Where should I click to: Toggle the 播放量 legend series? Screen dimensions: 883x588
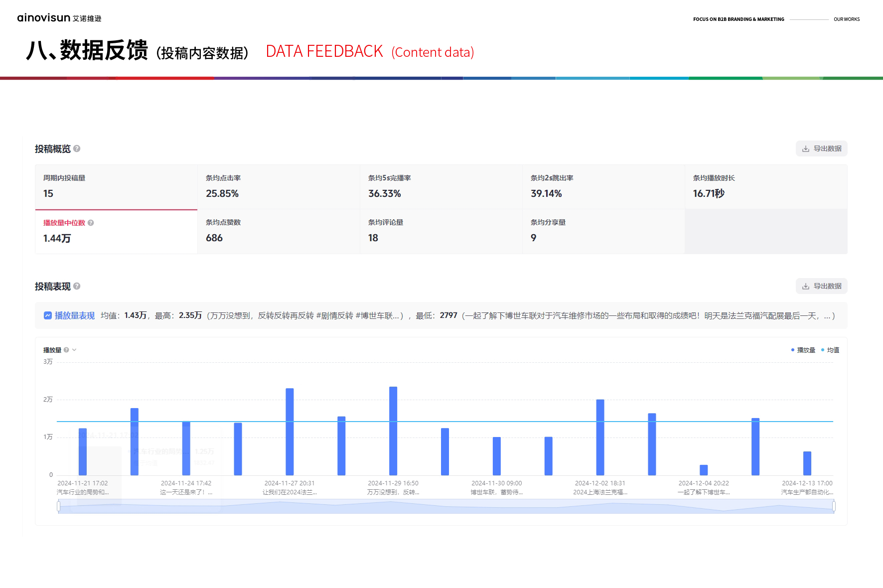[x=803, y=350]
